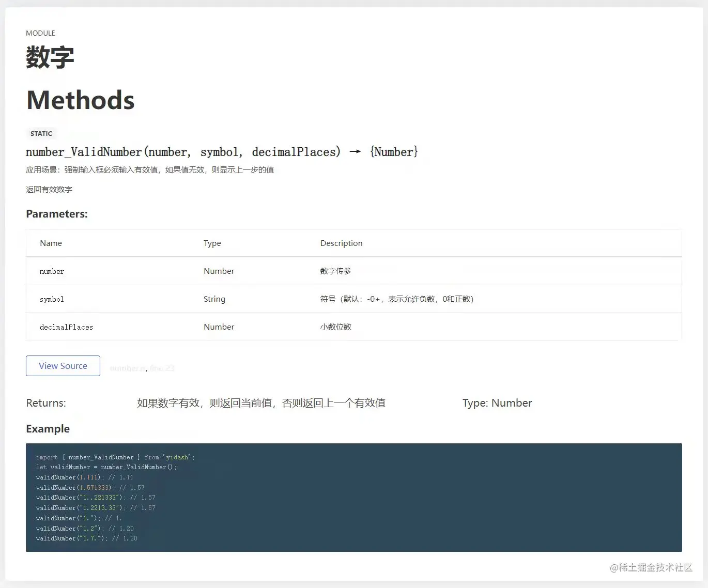Viewport: 708px width, 588px height.
Task: Click the Parameters: heading
Action: pyautogui.click(x=57, y=214)
